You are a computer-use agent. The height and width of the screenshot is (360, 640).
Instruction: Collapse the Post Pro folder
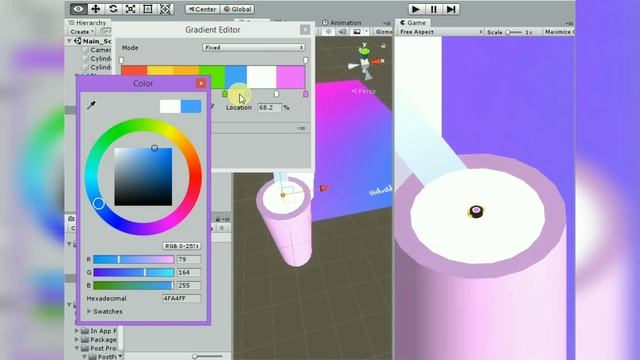click(x=77, y=348)
